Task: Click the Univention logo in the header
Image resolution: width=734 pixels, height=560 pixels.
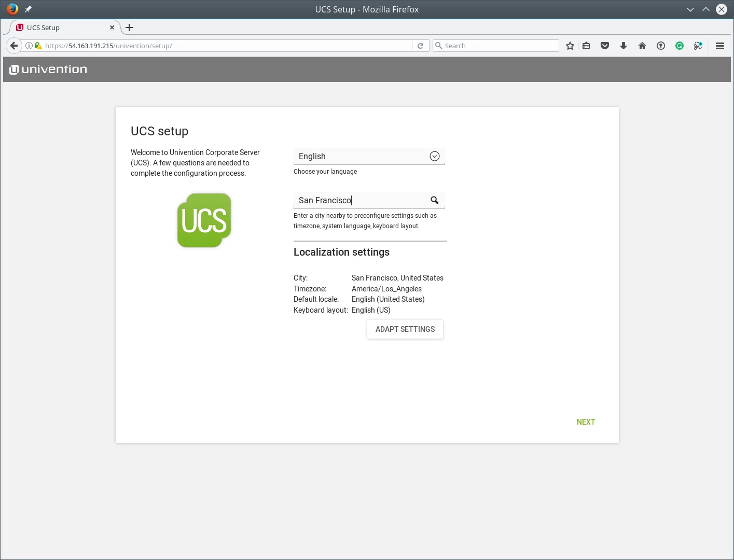Action: [48, 69]
